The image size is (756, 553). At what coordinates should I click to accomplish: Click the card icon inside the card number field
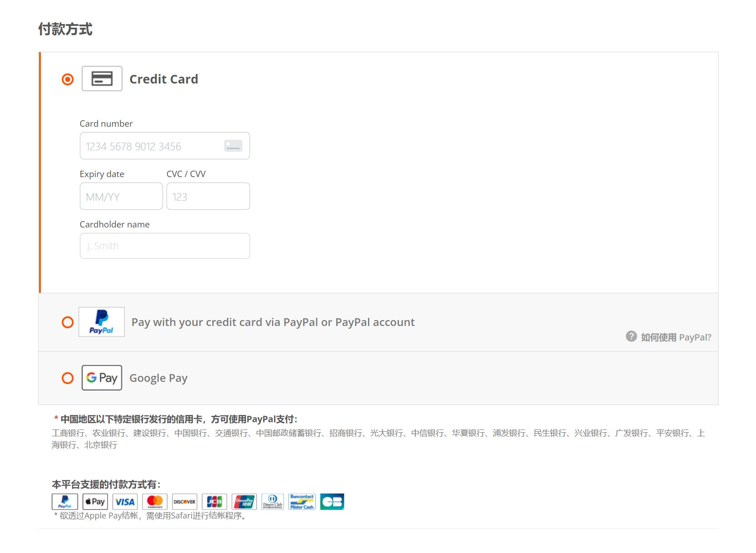tap(233, 145)
